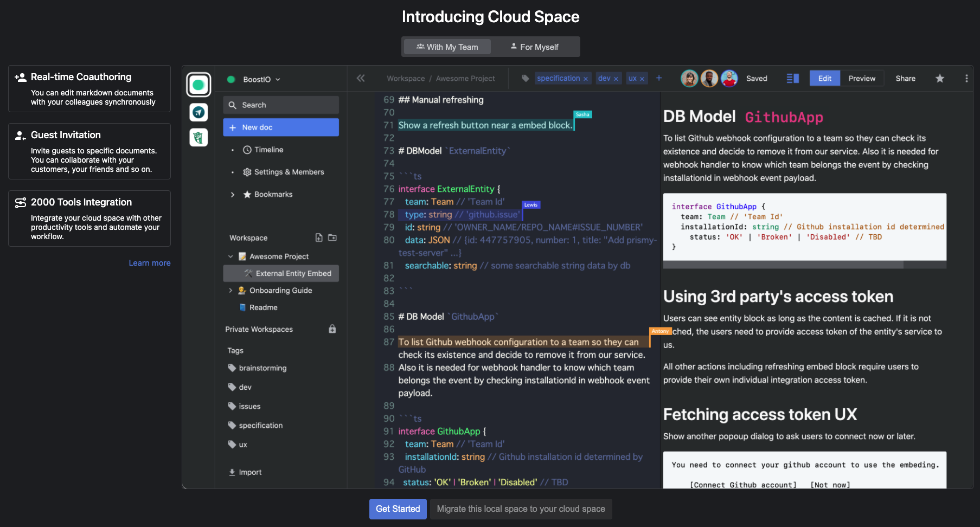The image size is (980, 527).
Task: Switch to the green owl space
Action: point(198,137)
